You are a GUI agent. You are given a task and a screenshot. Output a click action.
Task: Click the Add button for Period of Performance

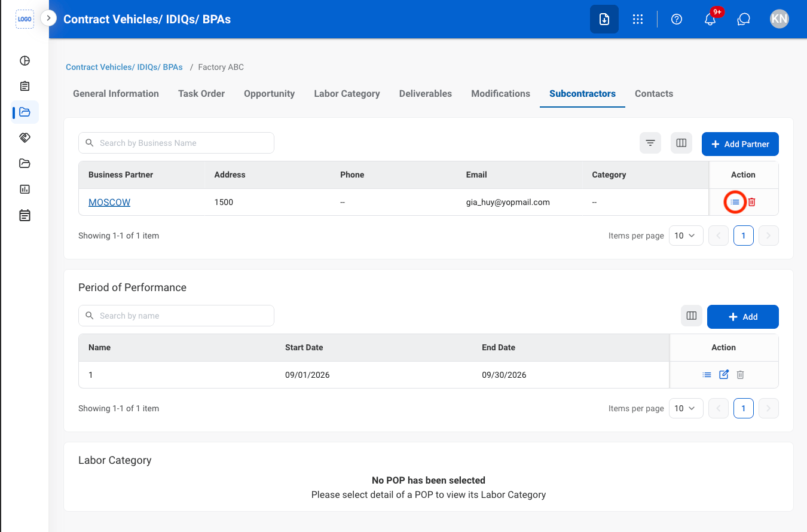(x=743, y=317)
